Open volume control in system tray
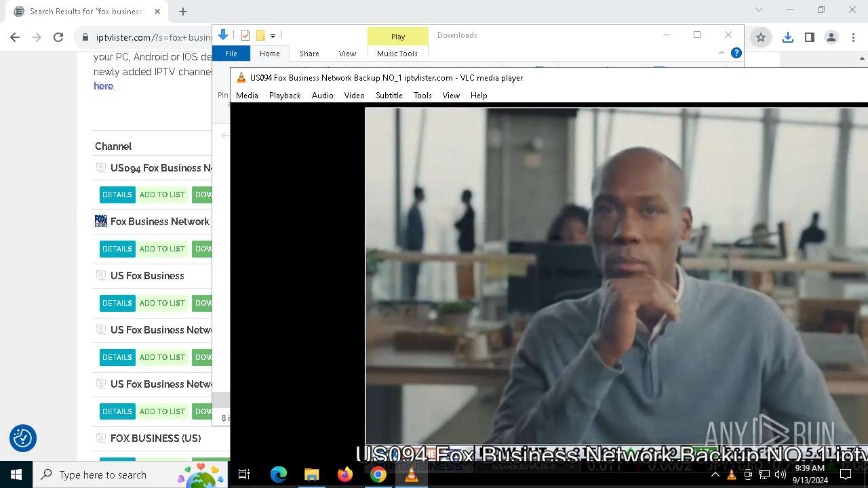The image size is (868, 488). point(781,475)
